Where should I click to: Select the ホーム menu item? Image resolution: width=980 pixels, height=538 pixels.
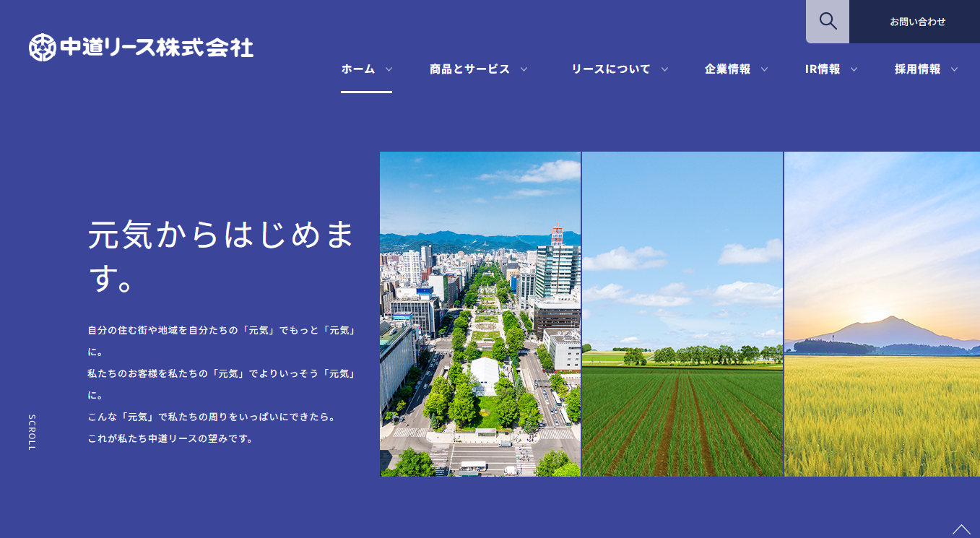pyautogui.click(x=358, y=69)
